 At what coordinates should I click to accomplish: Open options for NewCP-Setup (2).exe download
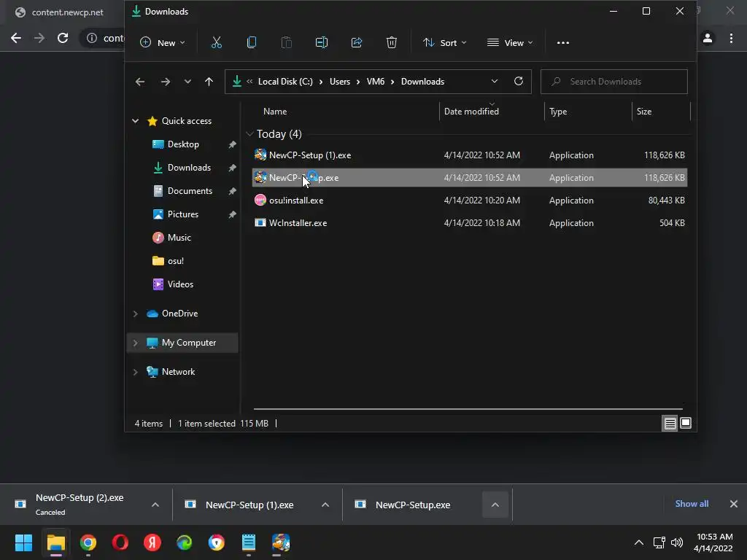click(155, 505)
